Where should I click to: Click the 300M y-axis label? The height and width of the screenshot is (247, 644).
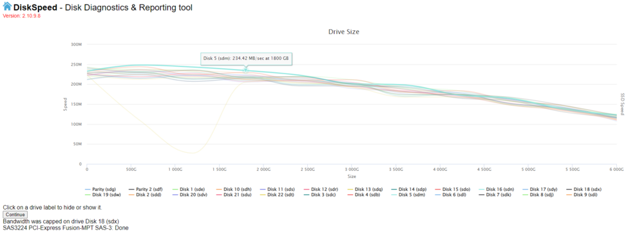(77, 44)
